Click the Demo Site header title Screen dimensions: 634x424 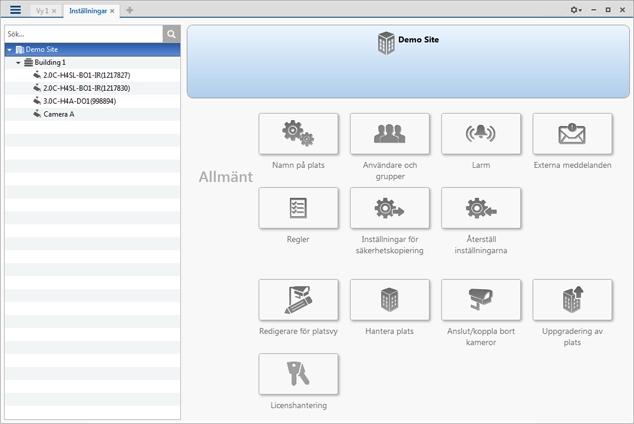tap(418, 40)
